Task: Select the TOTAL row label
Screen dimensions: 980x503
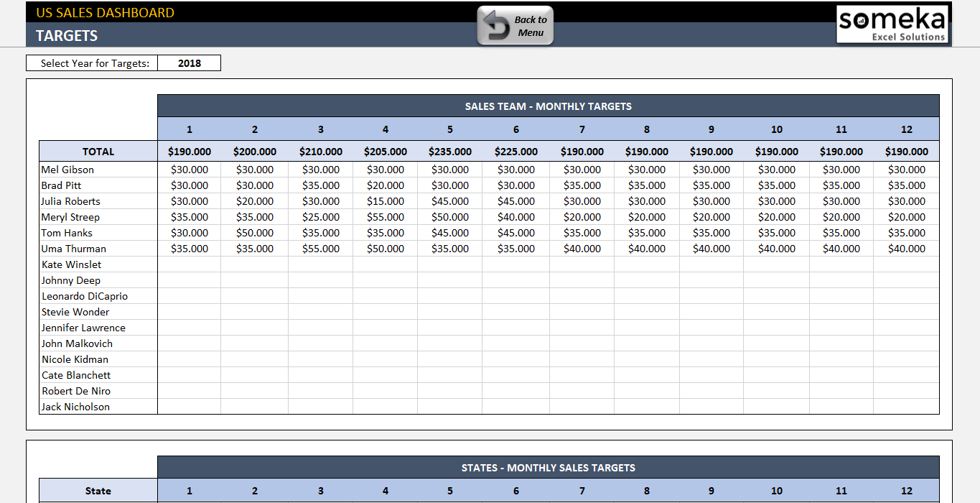Action: point(98,152)
